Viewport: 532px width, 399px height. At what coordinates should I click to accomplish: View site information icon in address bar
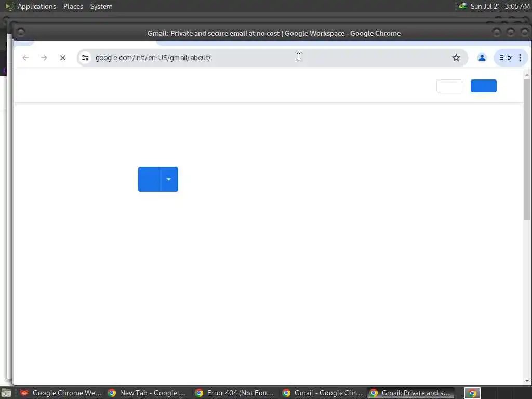click(x=85, y=58)
